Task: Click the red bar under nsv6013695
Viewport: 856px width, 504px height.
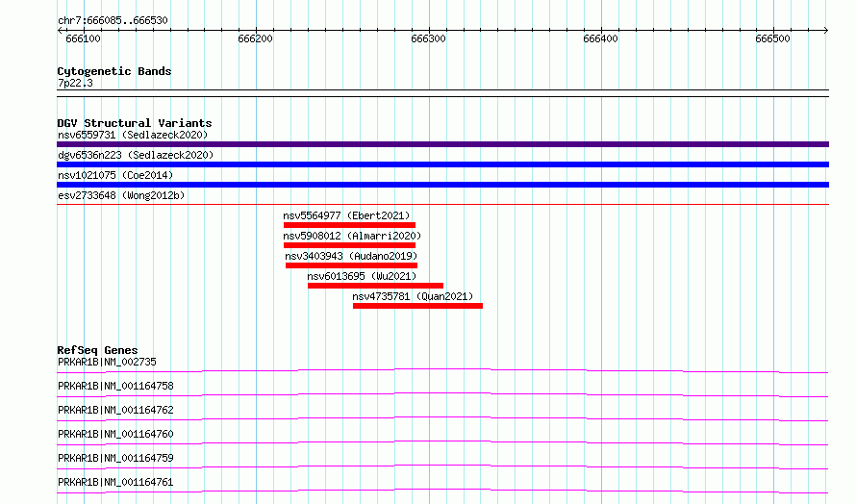Action: point(376,286)
